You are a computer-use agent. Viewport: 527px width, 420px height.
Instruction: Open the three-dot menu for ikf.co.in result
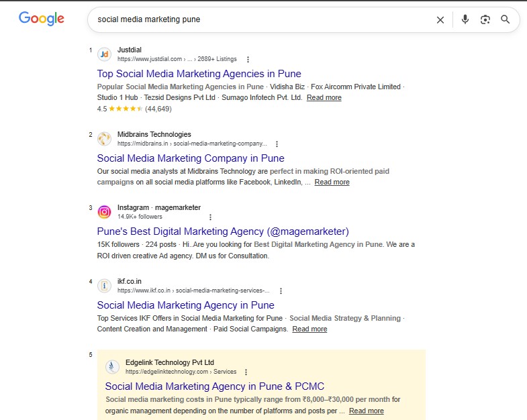point(281,291)
